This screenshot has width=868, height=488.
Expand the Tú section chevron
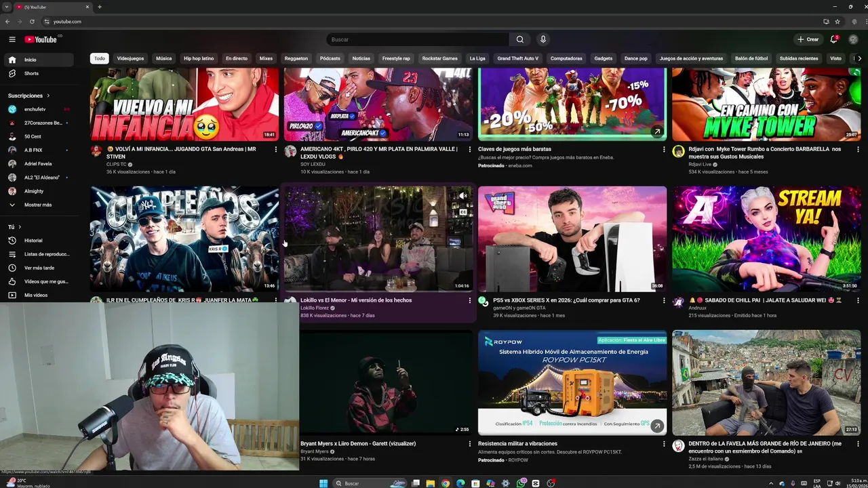[20, 227]
